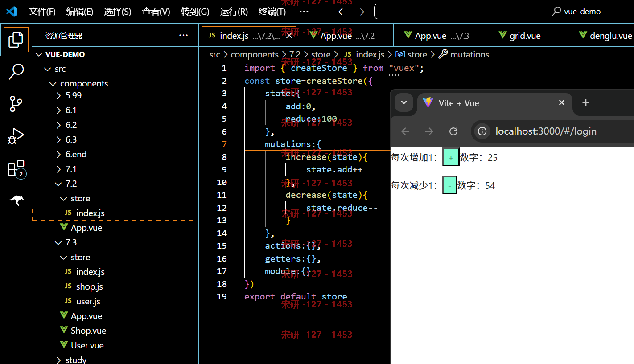This screenshot has height=364, width=634.
Task: Collapse the 7.3 folder
Action: (x=115, y=242)
